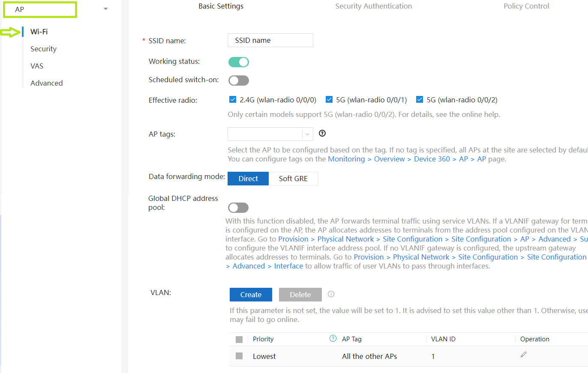Enable the Scheduled switch-on toggle
The height and width of the screenshot is (373, 588).
tap(239, 81)
